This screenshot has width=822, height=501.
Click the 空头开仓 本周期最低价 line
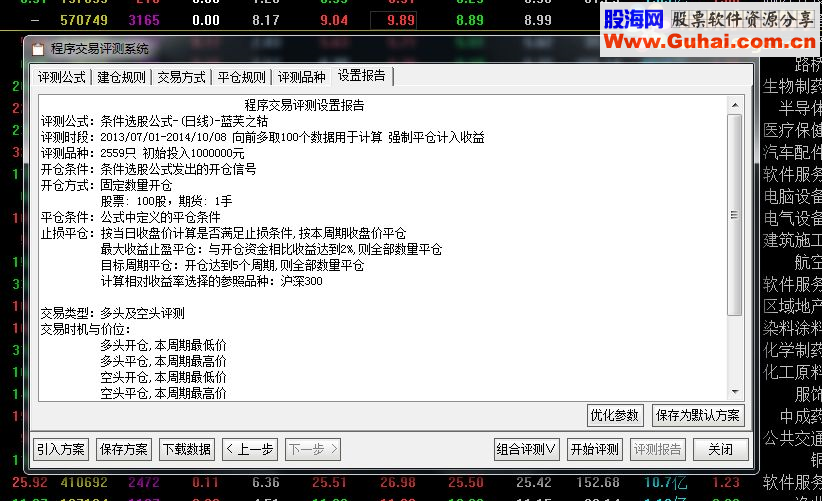coord(164,377)
